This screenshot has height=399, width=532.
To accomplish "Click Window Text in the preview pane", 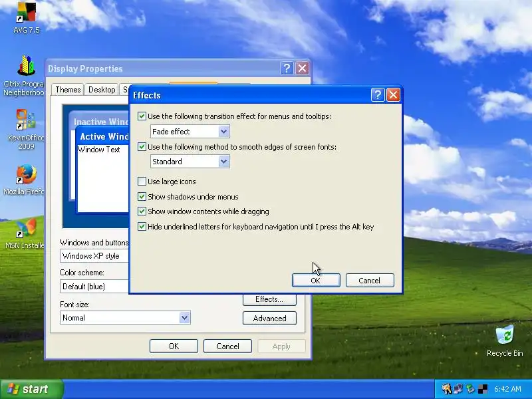I will tap(98, 150).
